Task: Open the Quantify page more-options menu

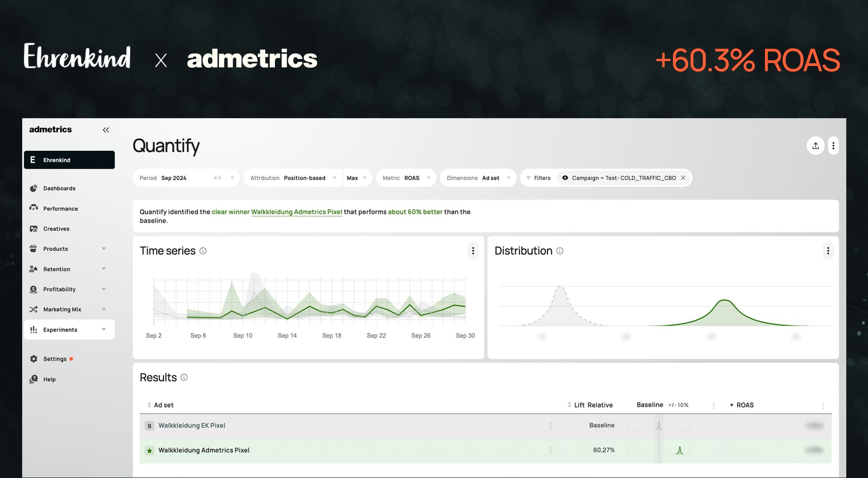Action: pyautogui.click(x=833, y=146)
